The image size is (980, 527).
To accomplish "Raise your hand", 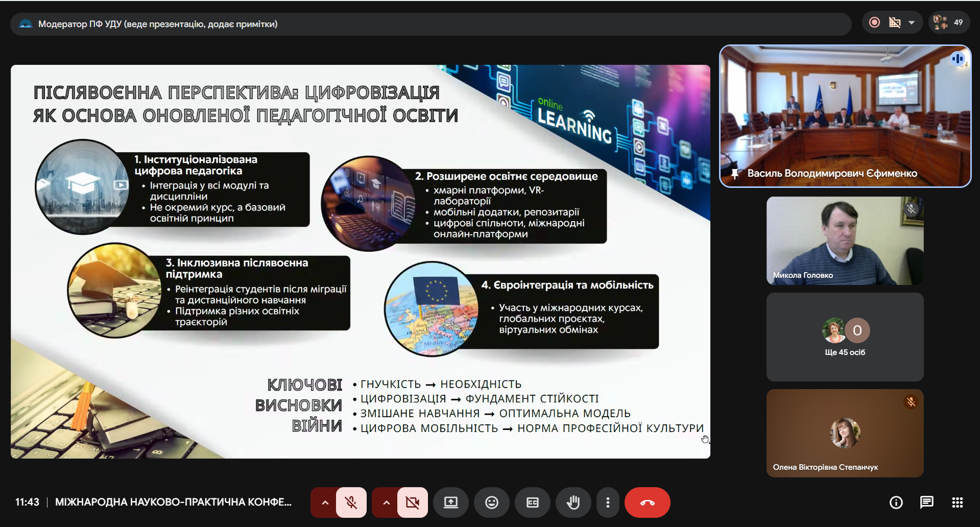I will 573,502.
